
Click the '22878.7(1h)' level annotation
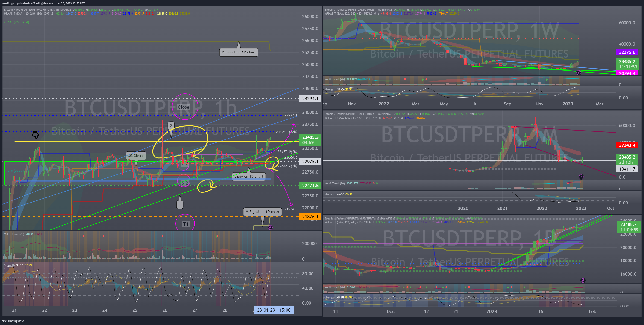tap(287, 166)
